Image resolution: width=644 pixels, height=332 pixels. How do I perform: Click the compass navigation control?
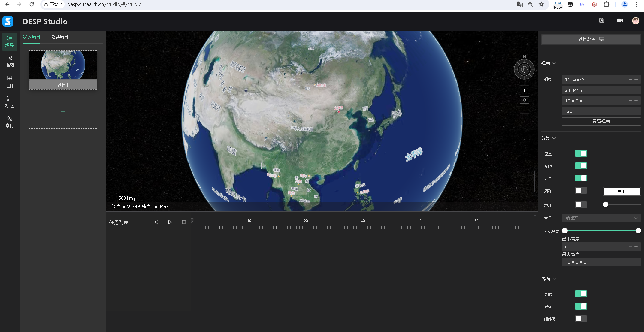point(524,69)
